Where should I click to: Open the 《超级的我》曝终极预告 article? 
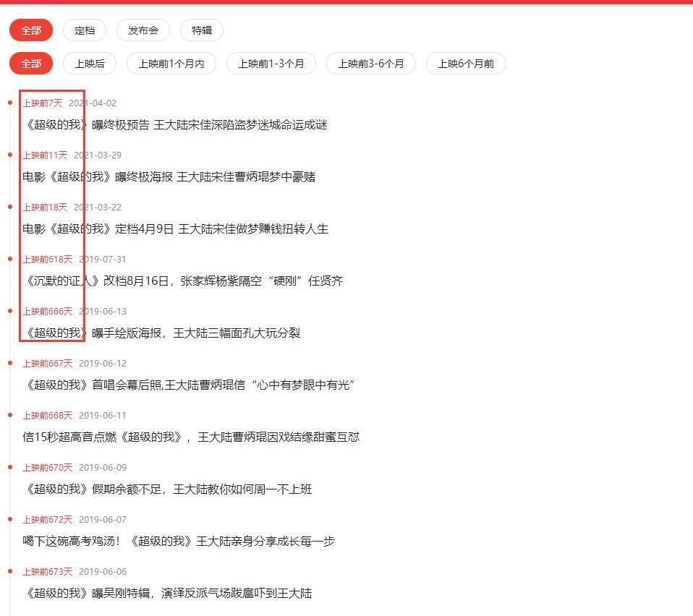[x=174, y=124]
